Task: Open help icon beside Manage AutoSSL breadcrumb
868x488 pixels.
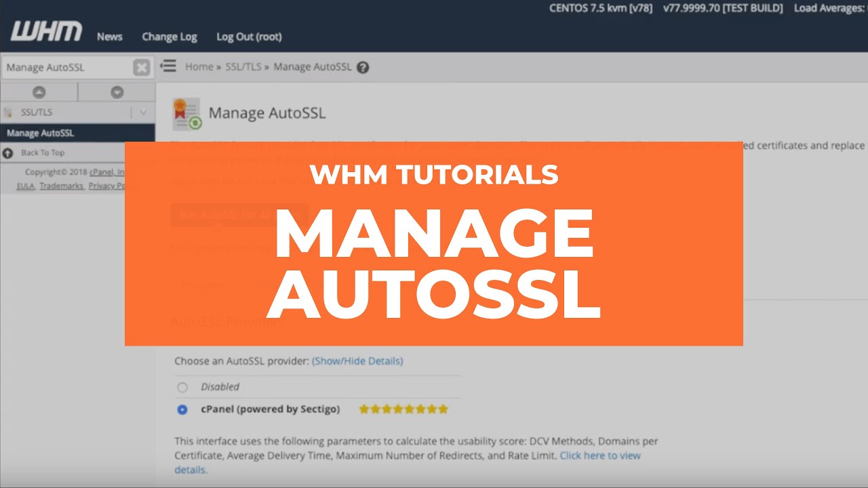Action: pyautogui.click(x=363, y=67)
